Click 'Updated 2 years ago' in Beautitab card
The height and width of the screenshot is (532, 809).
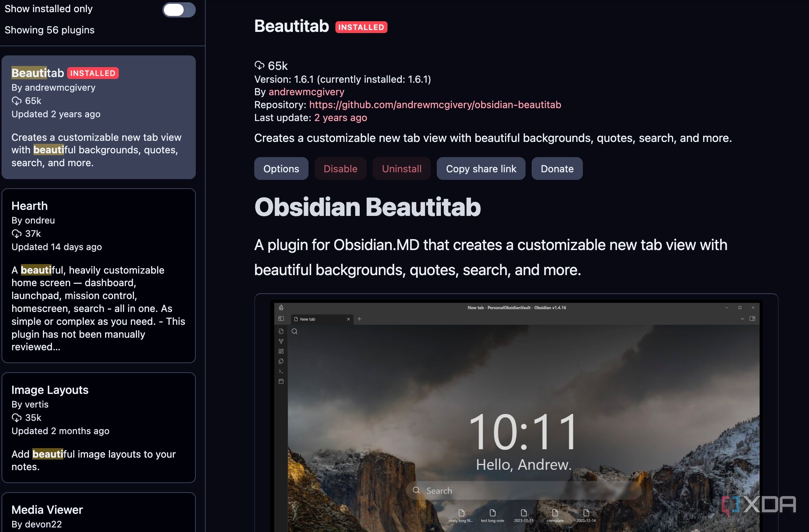pos(56,114)
